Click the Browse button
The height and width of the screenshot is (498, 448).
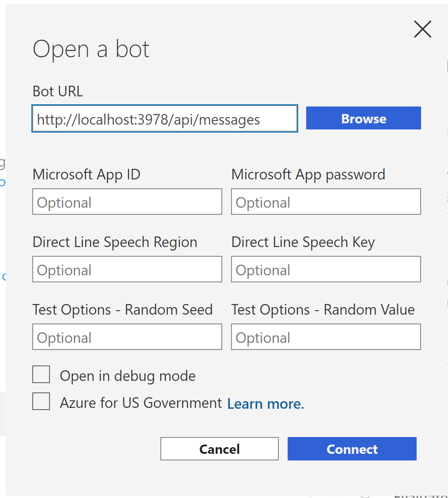pos(364,118)
